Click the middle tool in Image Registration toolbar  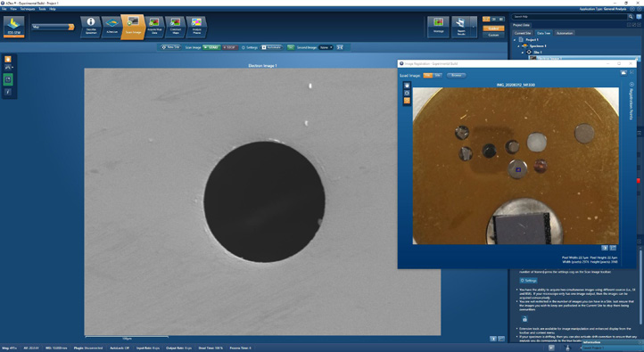pos(407,94)
